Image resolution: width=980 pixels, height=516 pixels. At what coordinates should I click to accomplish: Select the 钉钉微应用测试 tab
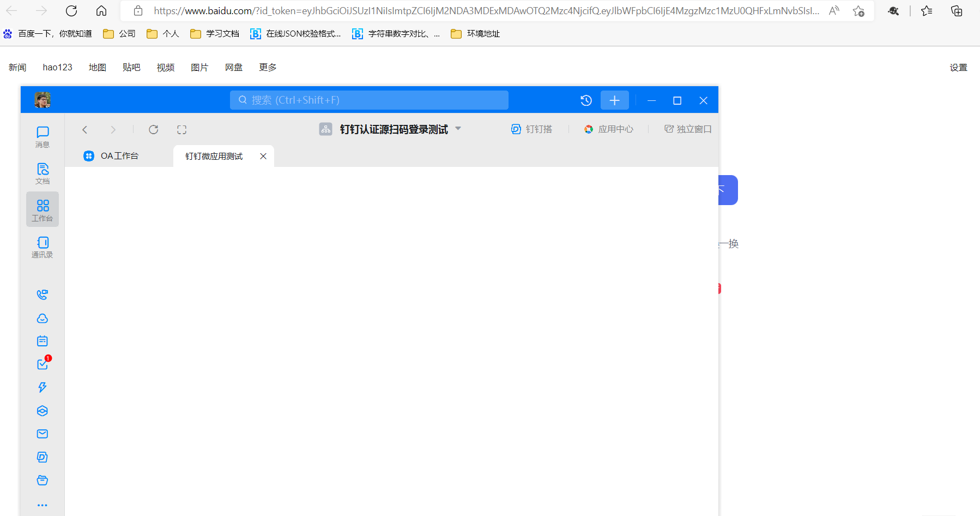coord(214,157)
